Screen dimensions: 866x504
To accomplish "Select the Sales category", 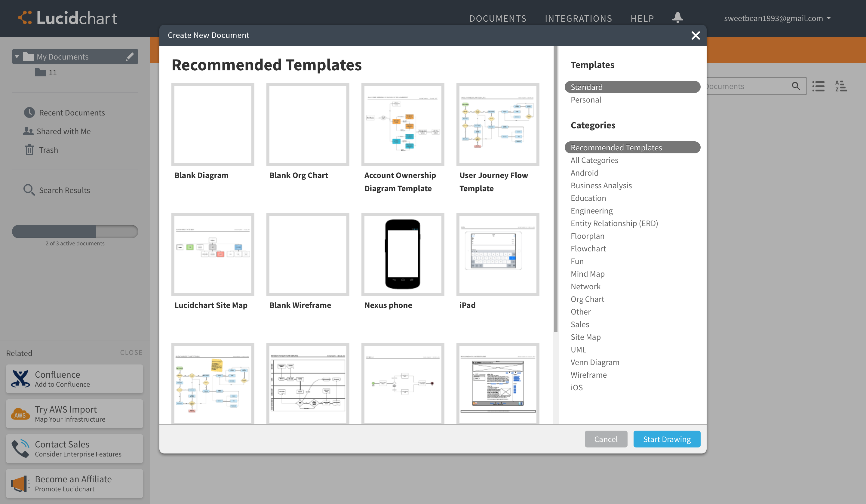I will pos(580,324).
